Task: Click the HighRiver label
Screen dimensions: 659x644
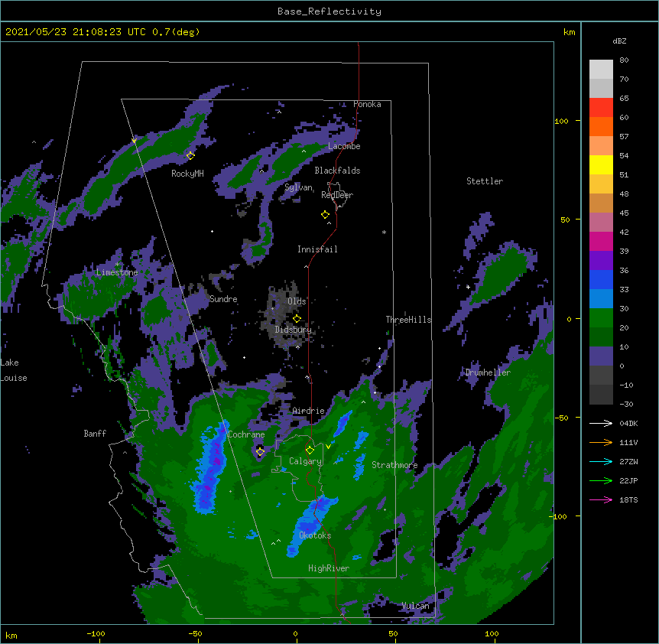Action: click(329, 568)
